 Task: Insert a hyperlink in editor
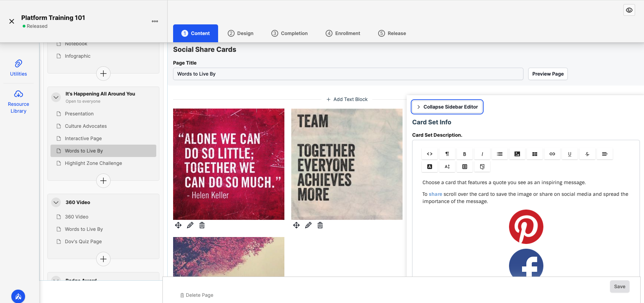coord(552,154)
